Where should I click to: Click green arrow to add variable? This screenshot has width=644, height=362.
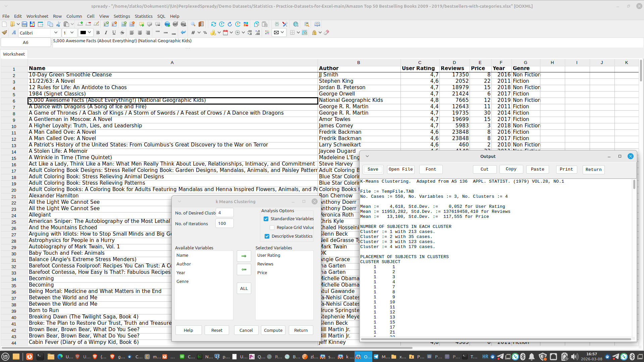pyautogui.click(x=244, y=256)
